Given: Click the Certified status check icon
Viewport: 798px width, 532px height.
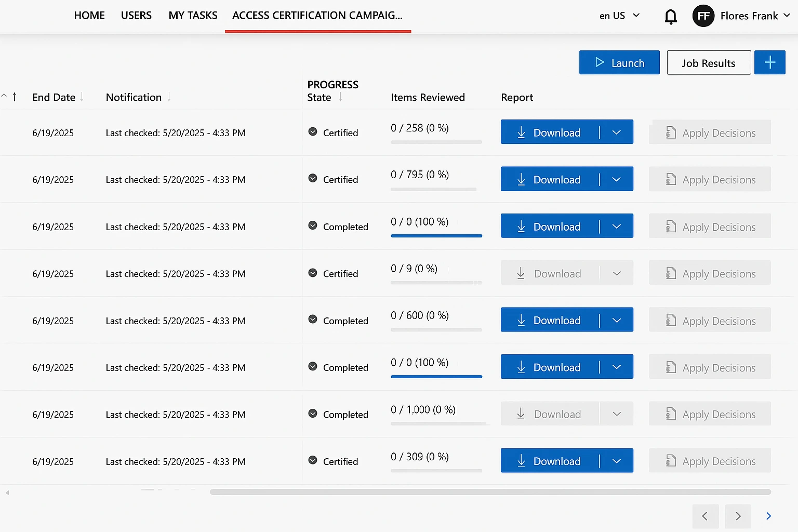Looking at the screenshot, I should [312, 132].
